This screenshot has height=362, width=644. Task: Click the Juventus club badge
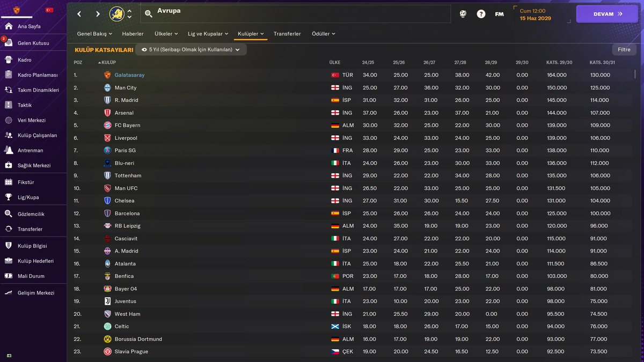tap(107, 301)
